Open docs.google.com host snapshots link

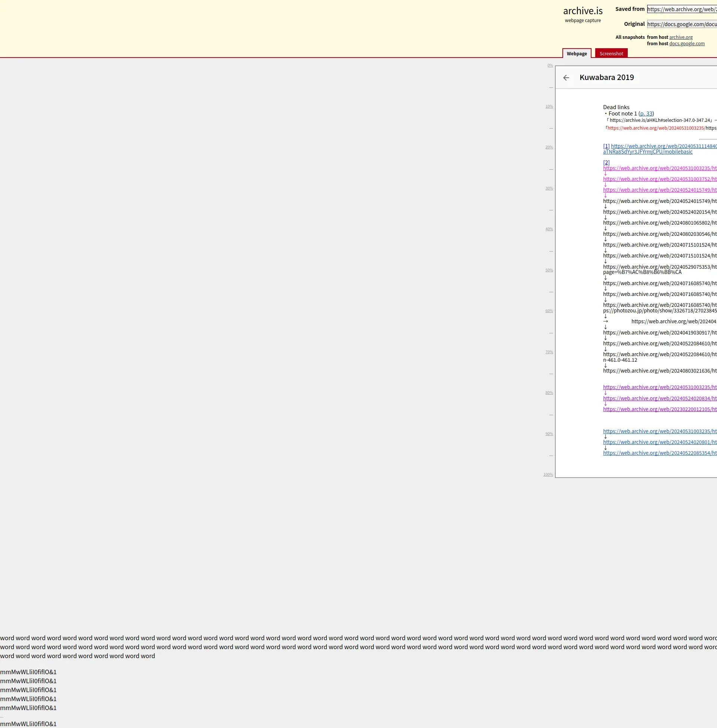click(x=686, y=43)
